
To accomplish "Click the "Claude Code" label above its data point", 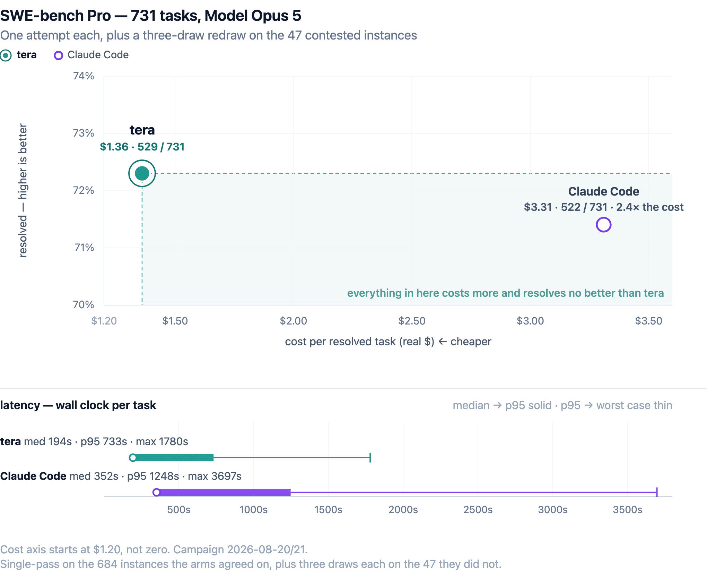I will click(x=604, y=191).
